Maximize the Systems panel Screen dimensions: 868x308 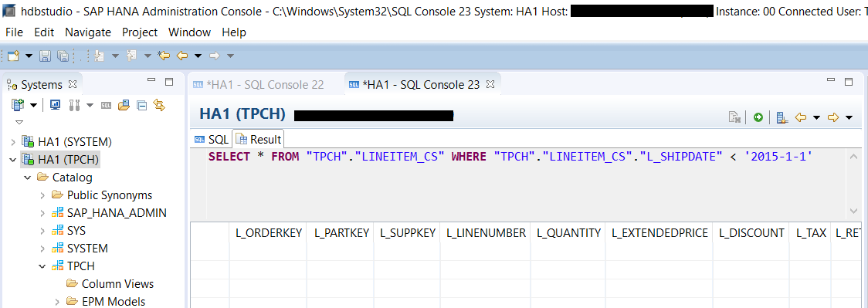pyautogui.click(x=169, y=82)
